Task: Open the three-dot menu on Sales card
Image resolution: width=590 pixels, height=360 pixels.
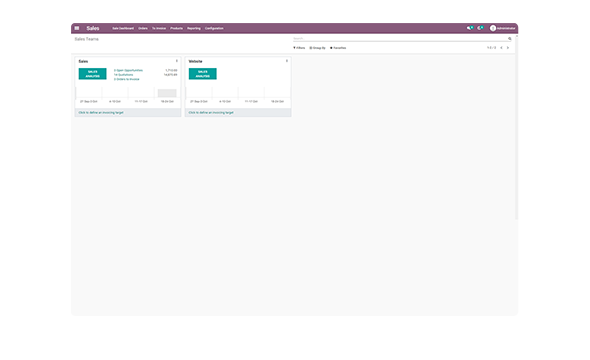Action: [x=176, y=61]
